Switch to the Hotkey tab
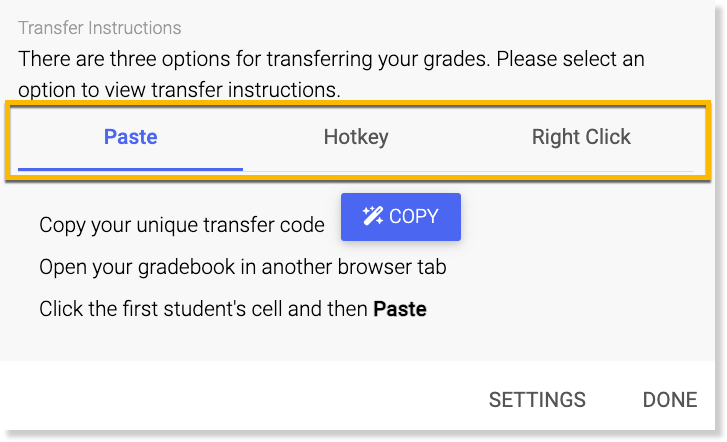This screenshot has width=727, height=442. (x=356, y=137)
